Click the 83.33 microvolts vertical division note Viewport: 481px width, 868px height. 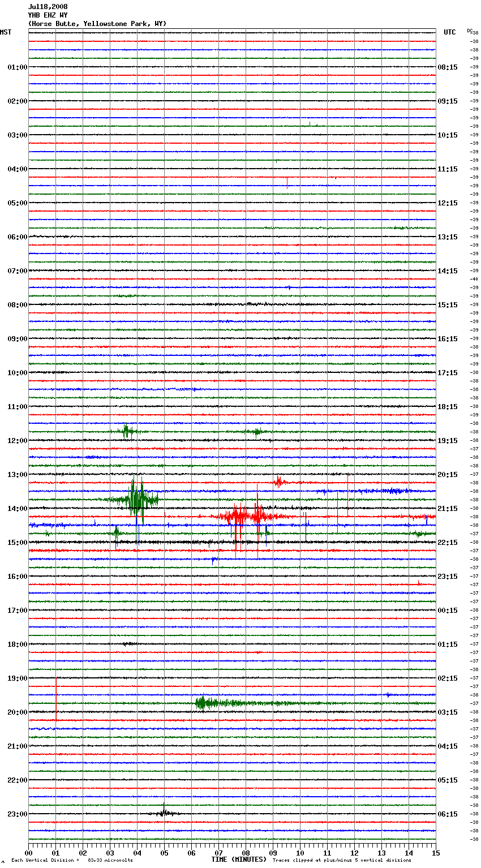(72, 860)
